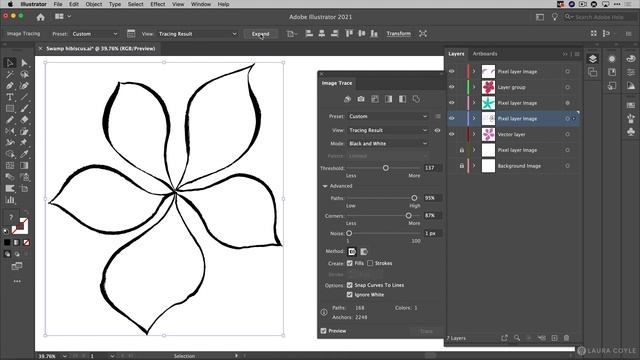Screen dimensions: 640x360
Task: Click the Paths slider handle
Action: 414,198
